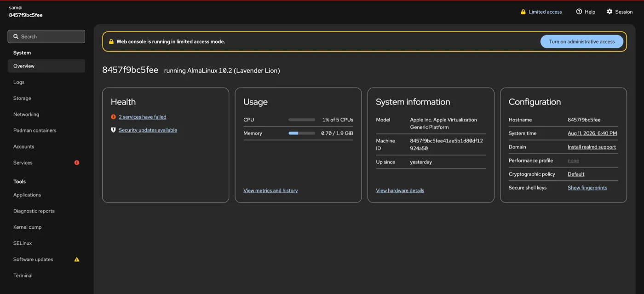Image resolution: width=644 pixels, height=294 pixels.
Task: Click the Machine ID value text
Action: 447,144
